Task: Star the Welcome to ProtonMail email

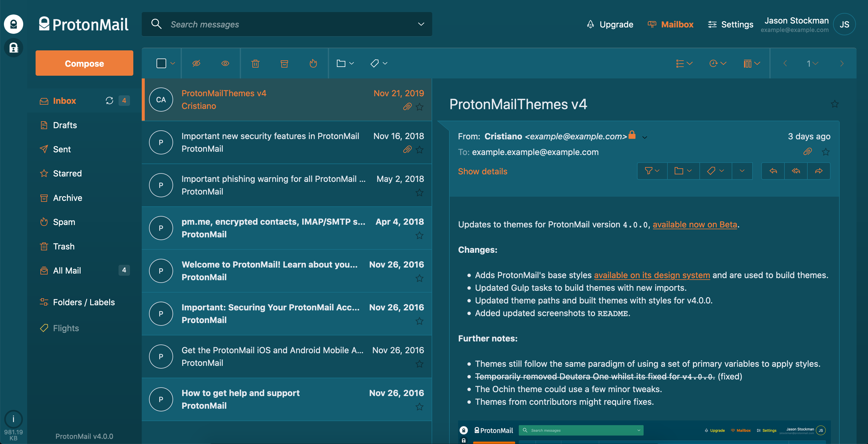Action: [x=420, y=278]
